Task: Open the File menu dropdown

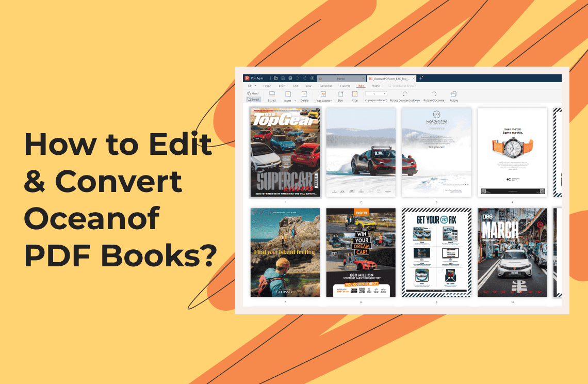Action: 252,86
